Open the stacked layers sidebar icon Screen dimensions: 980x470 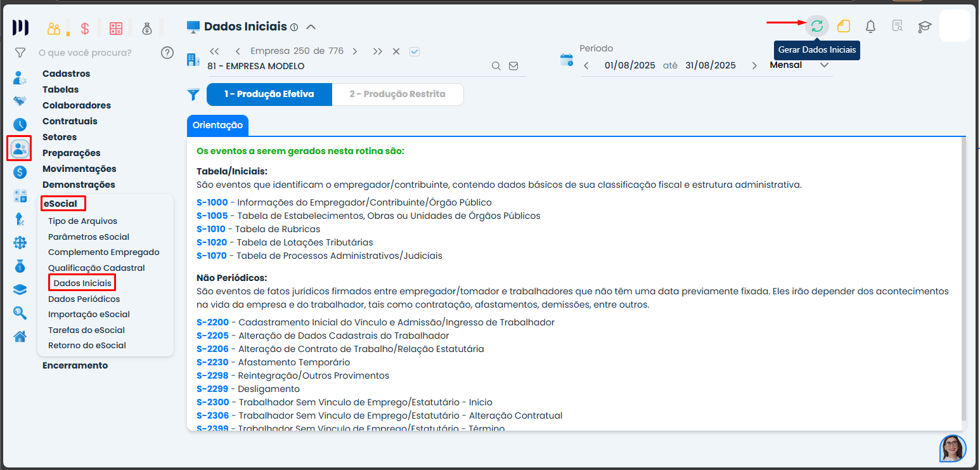click(x=20, y=290)
